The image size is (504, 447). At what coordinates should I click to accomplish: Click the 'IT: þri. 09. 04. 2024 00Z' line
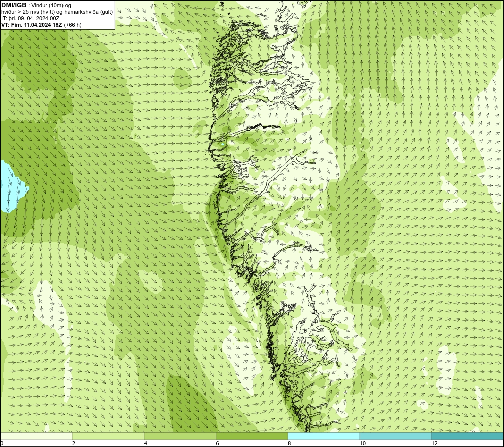coord(30,18)
